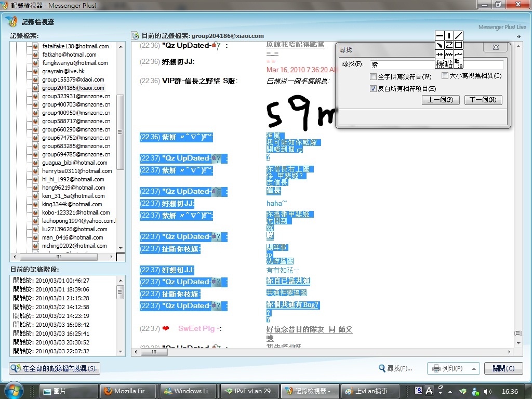This screenshot has width=532, height=399.
Task: Open the 圖片 taskbar window
Action: pyautogui.click(x=69, y=391)
